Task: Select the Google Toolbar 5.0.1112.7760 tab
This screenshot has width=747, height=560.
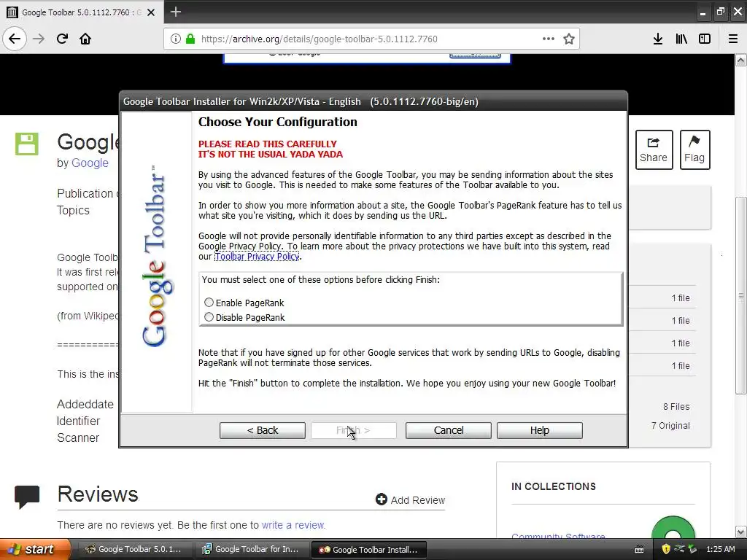Action: point(81,12)
